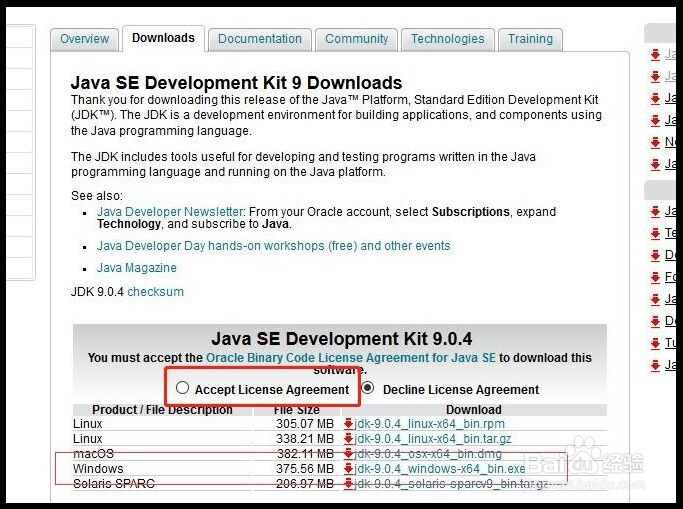The width and height of the screenshot is (683, 509).
Task: Click 'Java SE Development Kit 9 Downloads' heading
Action: click(x=236, y=83)
